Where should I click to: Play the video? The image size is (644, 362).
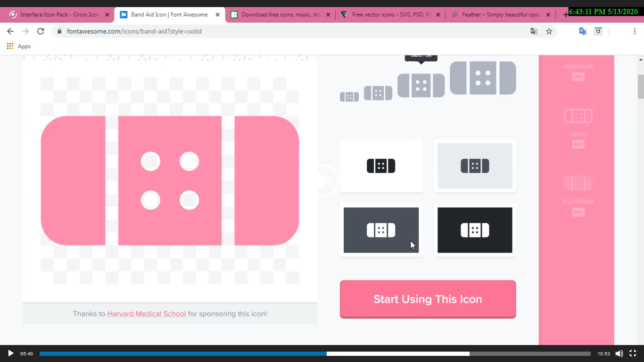coord(10,354)
